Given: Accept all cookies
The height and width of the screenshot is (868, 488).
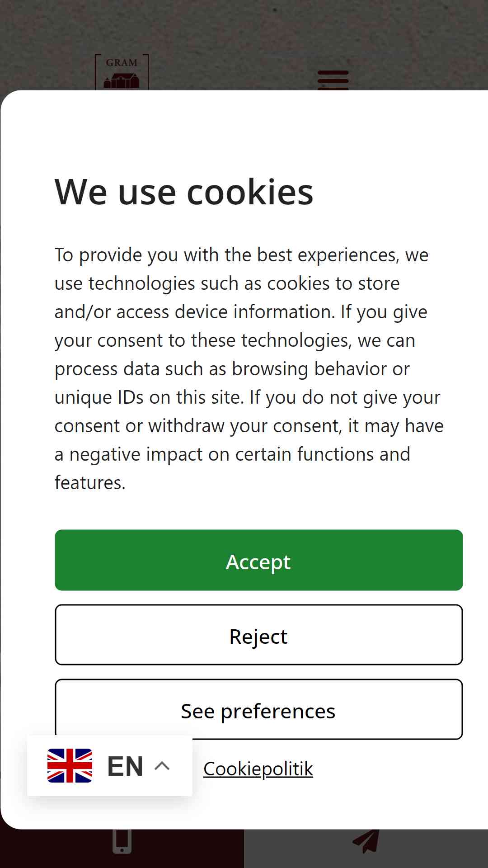Looking at the screenshot, I should coord(259,560).
